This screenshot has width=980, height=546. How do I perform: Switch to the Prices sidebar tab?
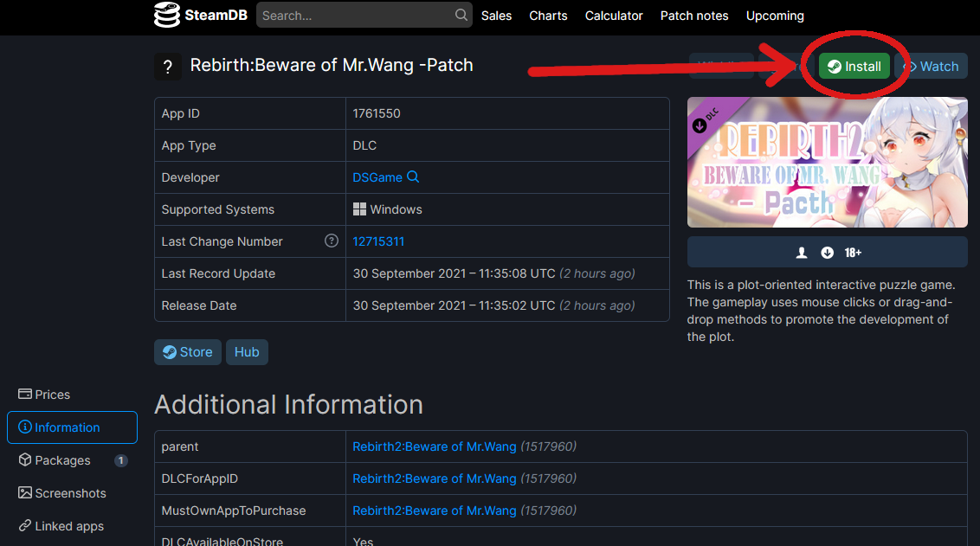pos(45,395)
